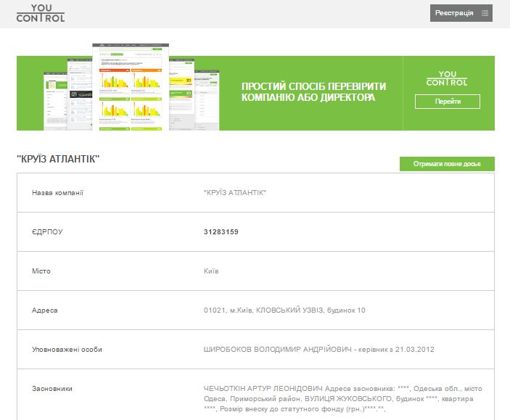Click the ЄДРПОУ code 31283159
This screenshot has width=510, height=420.
(x=221, y=232)
